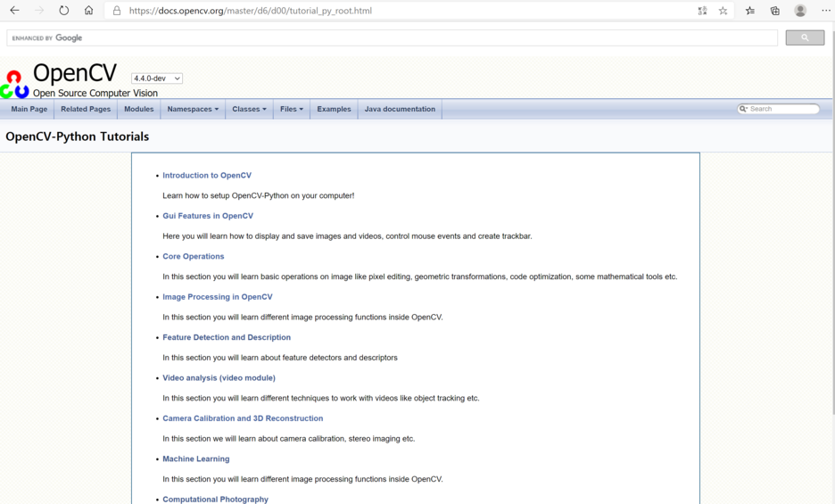Viewport: 835px width, 504px height.
Task: Open the Video analysis (video module) link
Action: coord(219,377)
